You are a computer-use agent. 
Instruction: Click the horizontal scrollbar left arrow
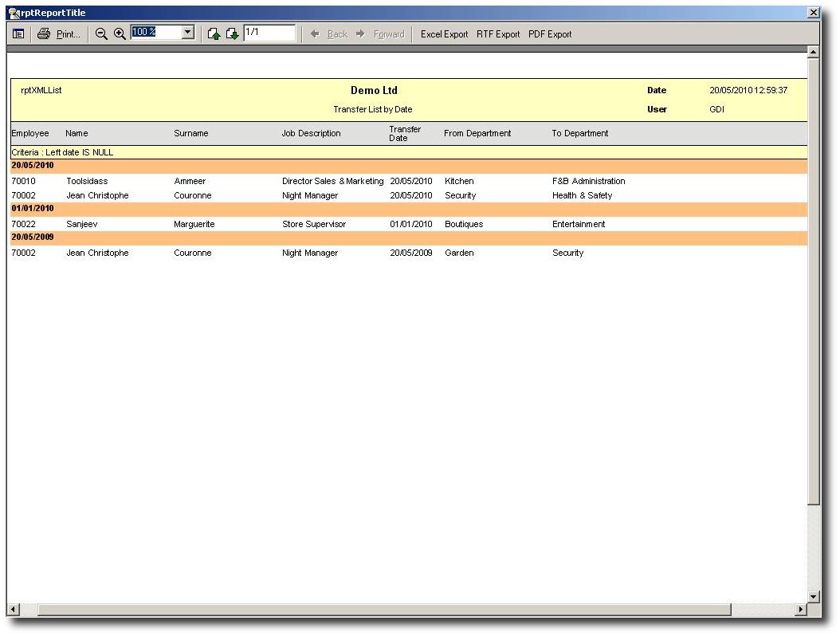[x=13, y=610]
